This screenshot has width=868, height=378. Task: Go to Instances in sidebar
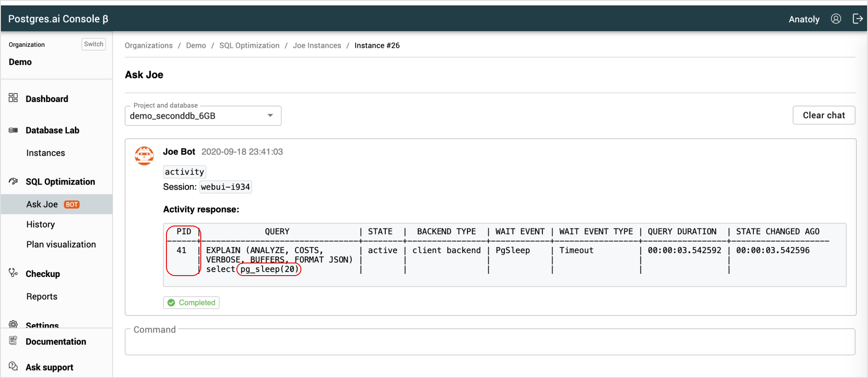pos(46,153)
